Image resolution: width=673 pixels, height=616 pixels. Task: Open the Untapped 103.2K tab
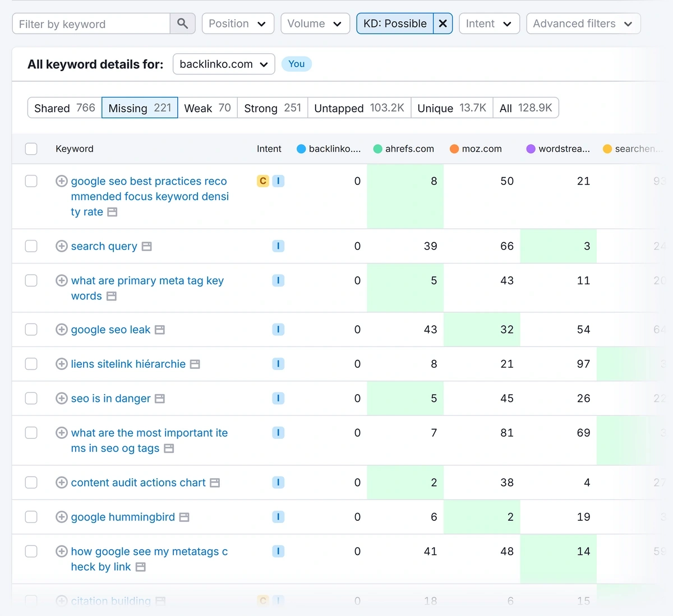359,108
